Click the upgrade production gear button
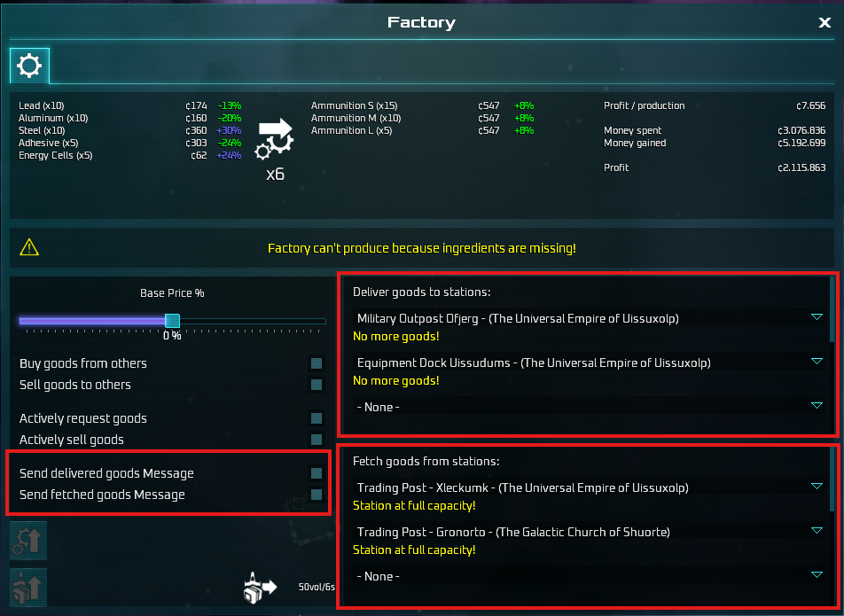This screenshot has height=616, width=844. 27,541
